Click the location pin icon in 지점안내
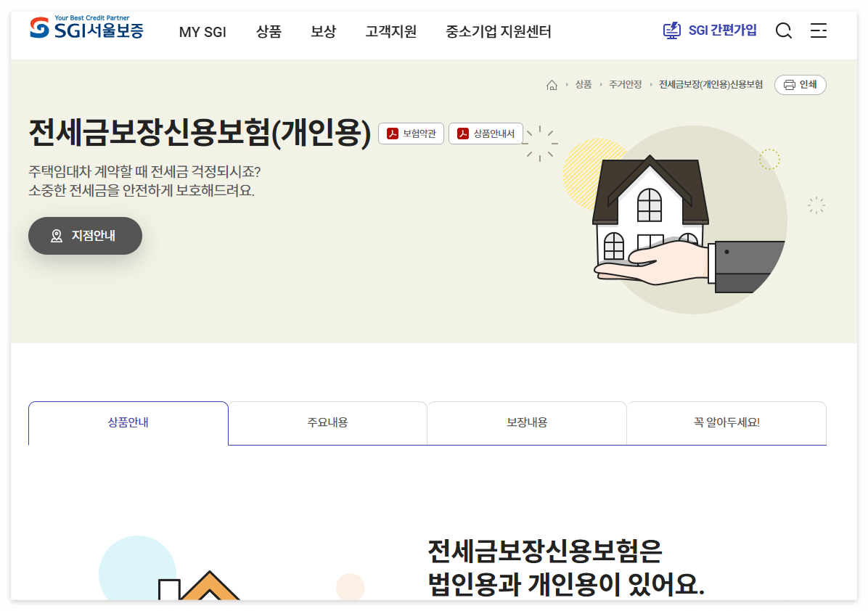This screenshot has width=868, height=611. [57, 236]
